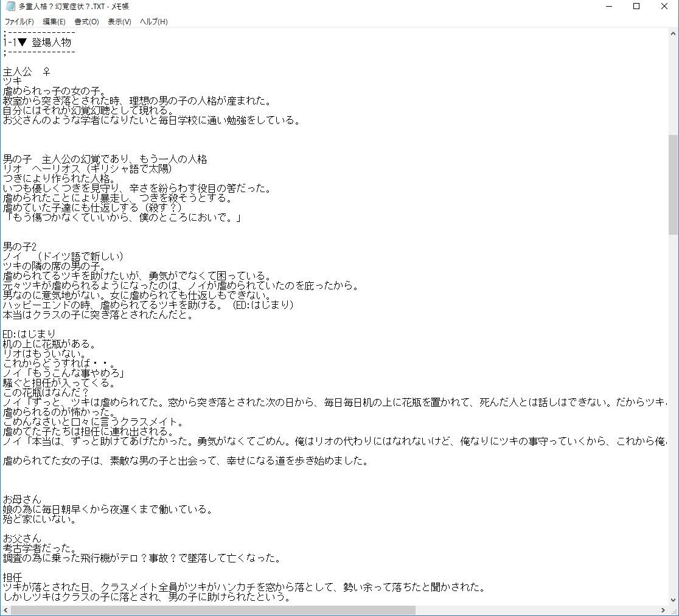
Task: Click the standalone line 担任
Action: pos(13,578)
